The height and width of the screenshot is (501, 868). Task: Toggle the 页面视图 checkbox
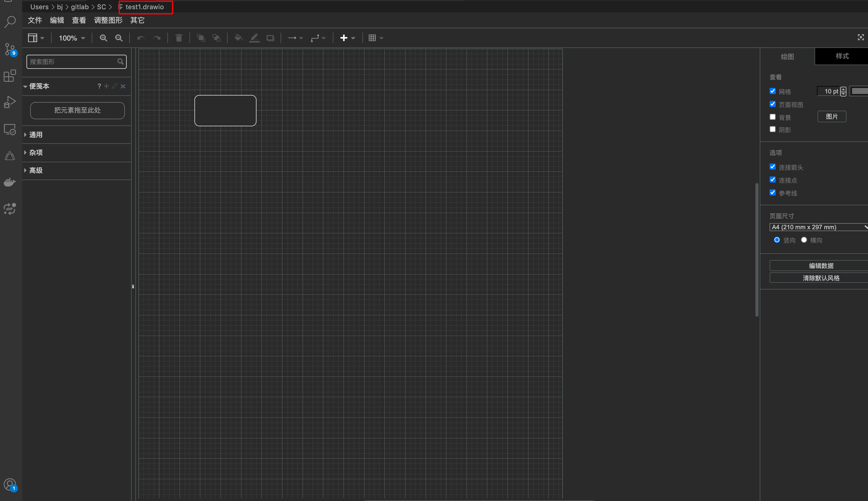coord(773,104)
